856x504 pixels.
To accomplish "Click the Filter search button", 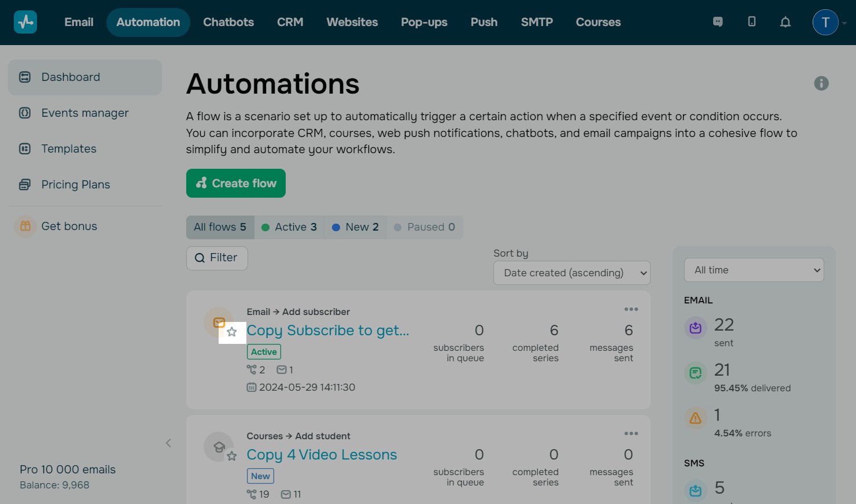I will pos(217,258).
